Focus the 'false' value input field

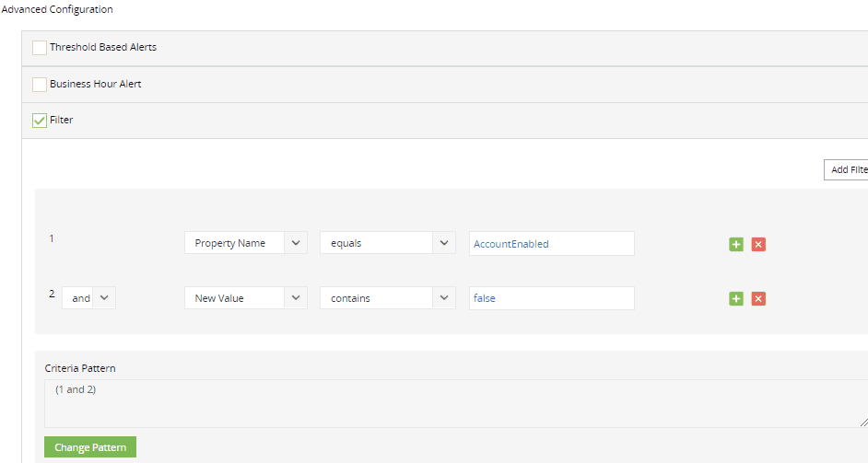tap(551, 298)
